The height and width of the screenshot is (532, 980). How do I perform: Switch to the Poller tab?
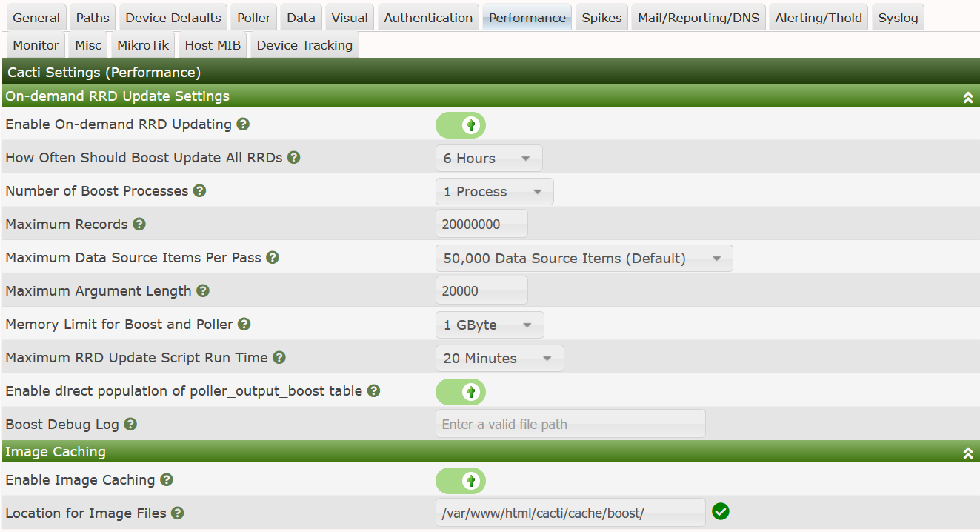point(254,18)
